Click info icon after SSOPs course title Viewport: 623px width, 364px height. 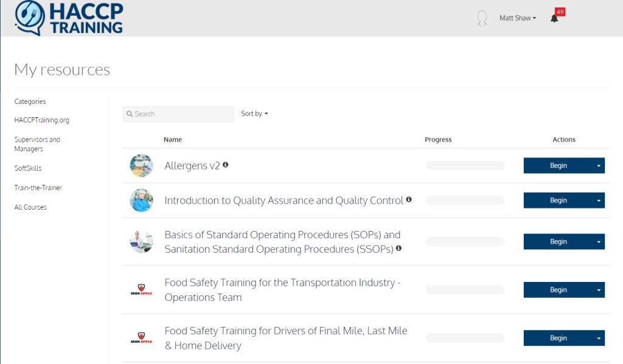(x=399, y=248)
